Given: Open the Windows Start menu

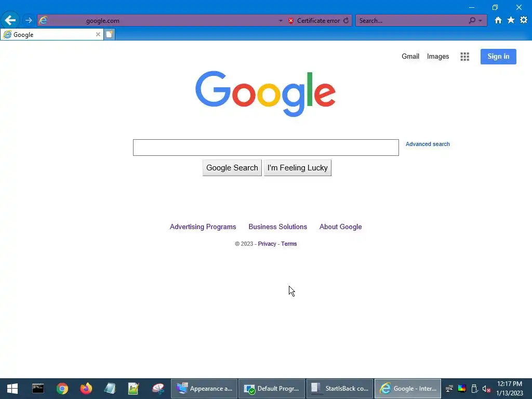Looking at the screenshot, I should tap(12, 389).
